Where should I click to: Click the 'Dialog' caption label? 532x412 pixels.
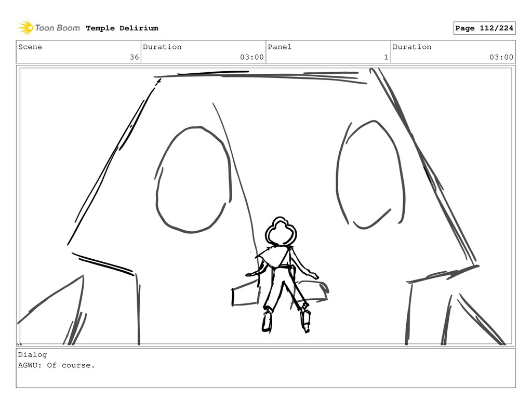coord(33,355)
